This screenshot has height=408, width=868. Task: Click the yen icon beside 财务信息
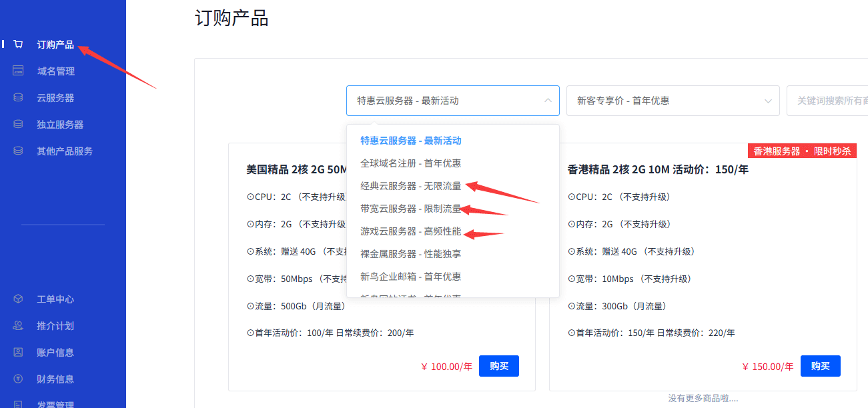tap(19, 379)
